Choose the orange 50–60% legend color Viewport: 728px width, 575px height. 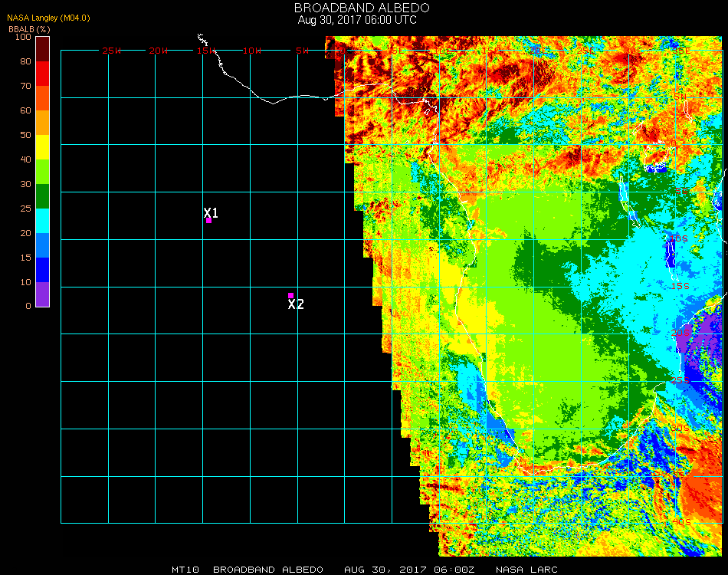click(x=43, y=122)
